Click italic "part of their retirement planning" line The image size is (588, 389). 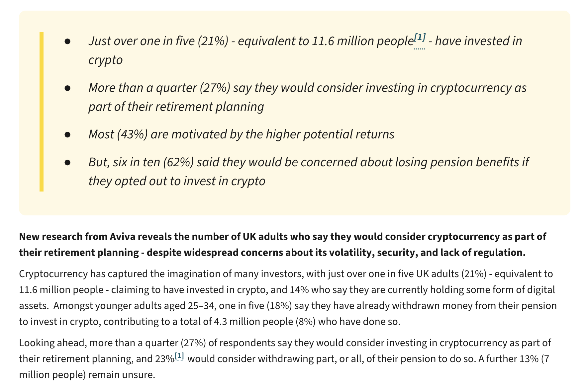(x=176, y=107)
